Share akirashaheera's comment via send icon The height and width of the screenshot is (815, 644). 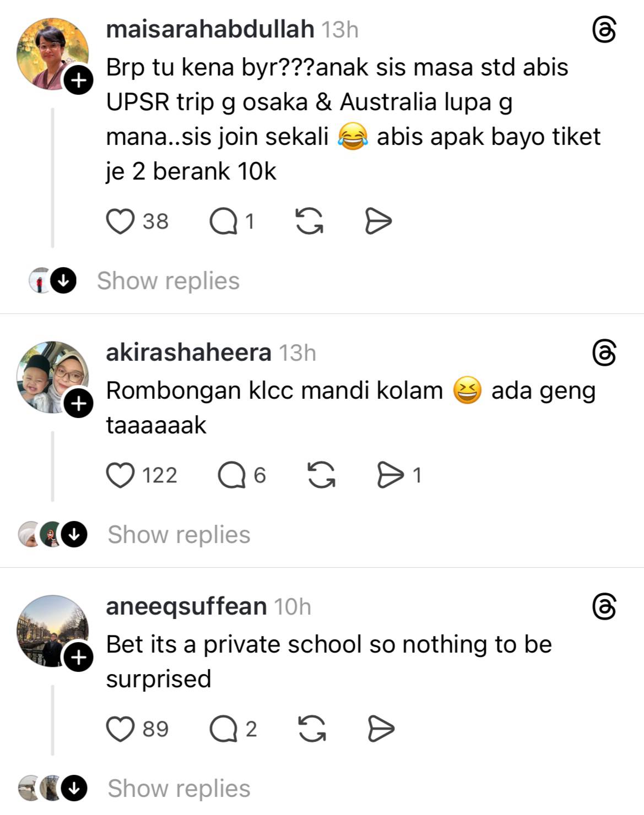tap(390, 475)
